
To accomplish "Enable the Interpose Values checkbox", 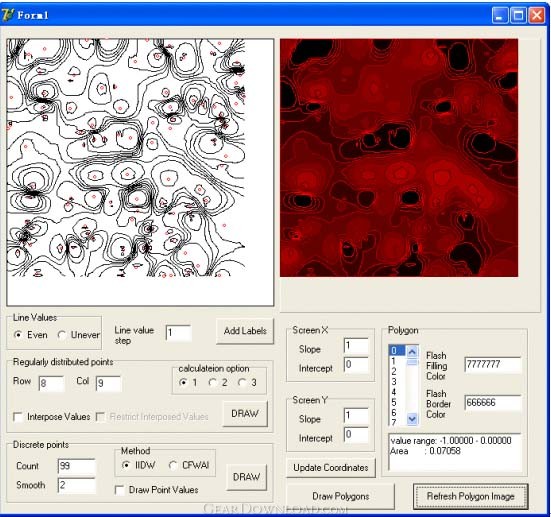I will pos(18,417).
